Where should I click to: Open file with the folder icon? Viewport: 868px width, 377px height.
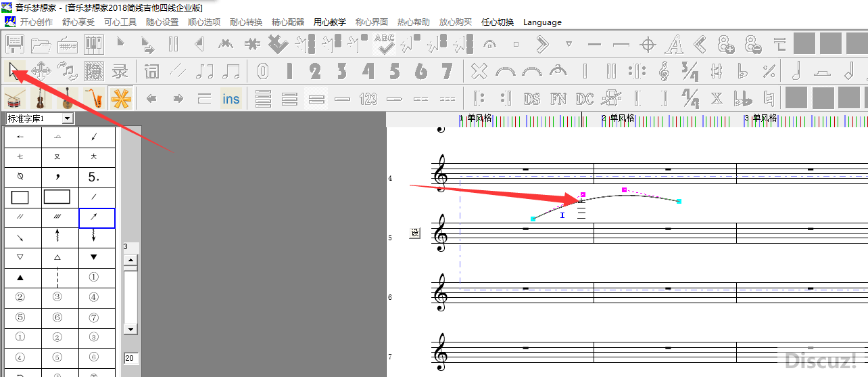point(41,45)
